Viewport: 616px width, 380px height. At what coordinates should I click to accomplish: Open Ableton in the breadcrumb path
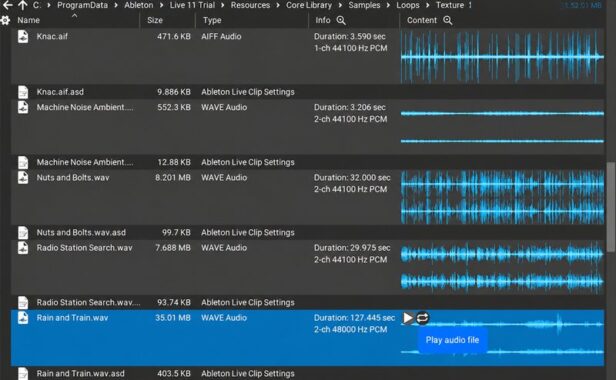139,5
